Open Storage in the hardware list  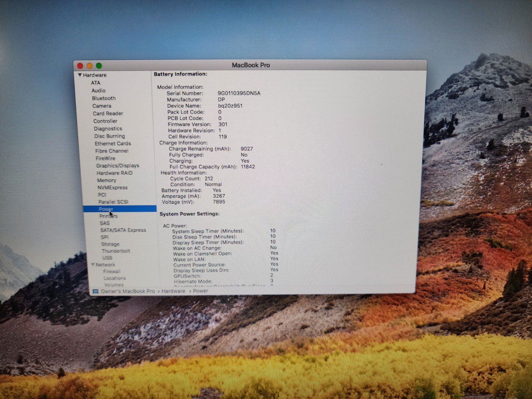click(110, 244)
